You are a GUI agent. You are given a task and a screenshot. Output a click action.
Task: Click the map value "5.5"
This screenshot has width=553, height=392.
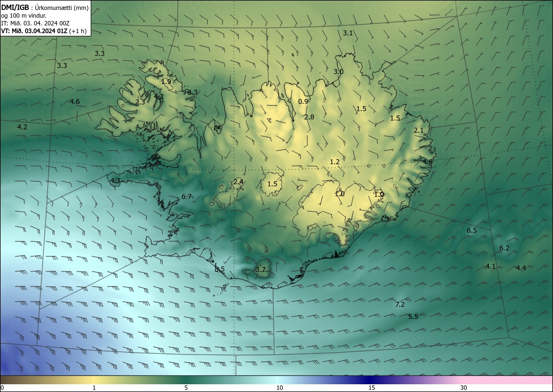pos(413,317)
